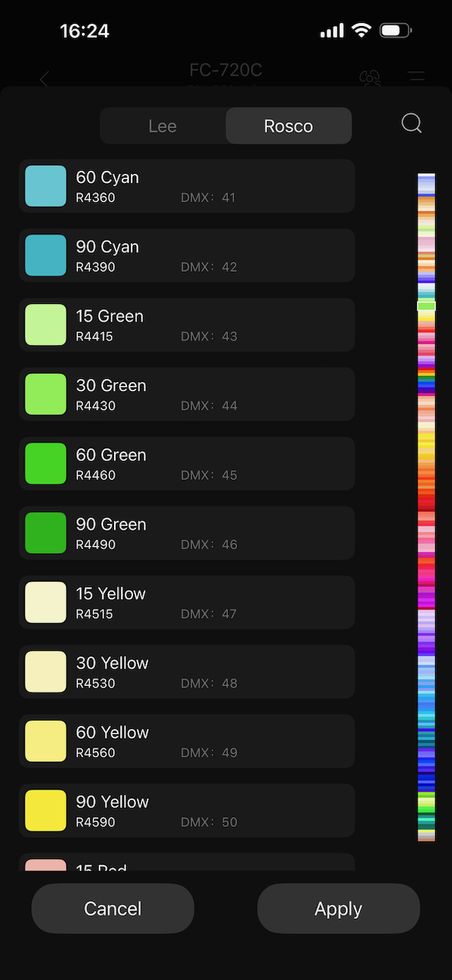Select the Rosco gel tab
This screenshot has width=452, height=980.
[x=288, y=126]
